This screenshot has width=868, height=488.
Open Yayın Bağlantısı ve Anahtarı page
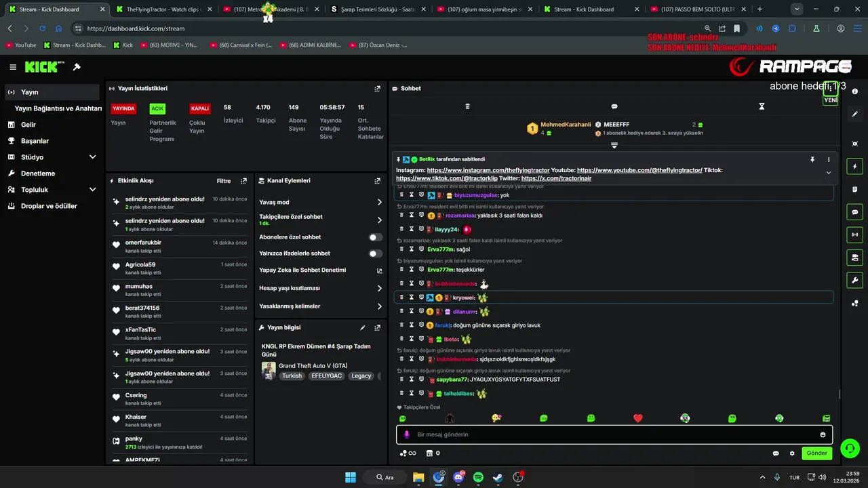58,108
